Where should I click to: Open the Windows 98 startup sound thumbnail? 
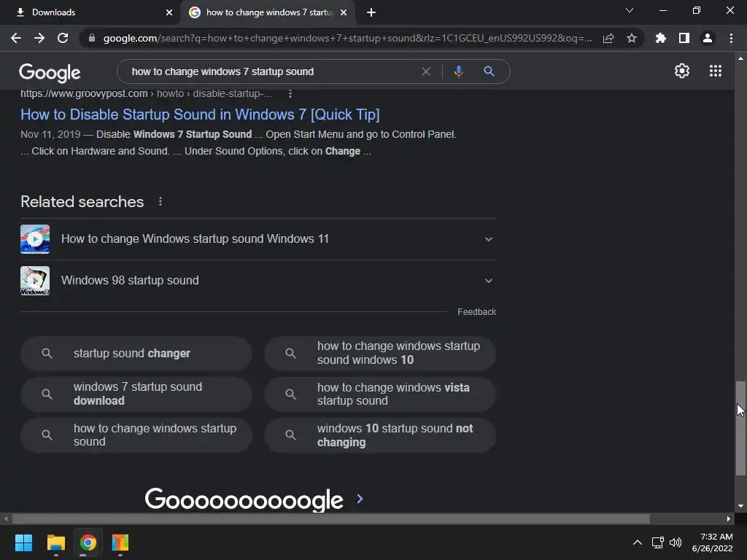tap(35, 281)
